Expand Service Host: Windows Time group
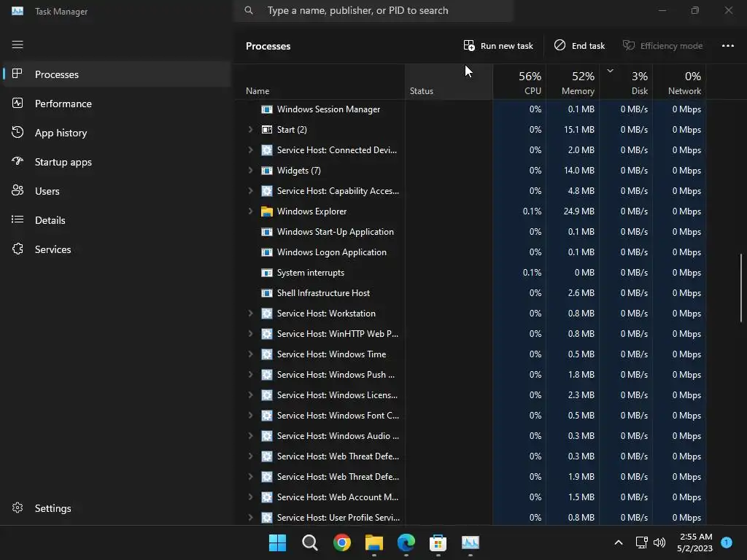The width and height of the screenshot is (747, 560). tap(251, 354)
